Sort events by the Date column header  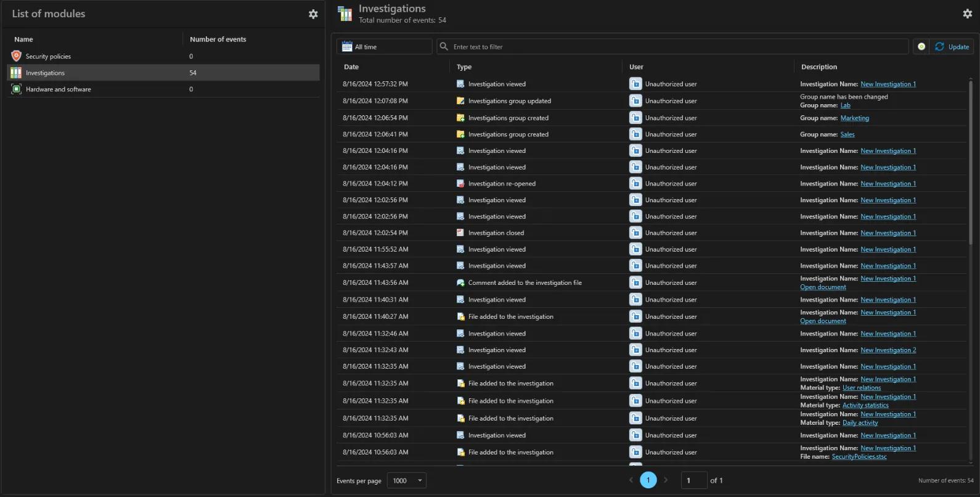pos(351,67)
